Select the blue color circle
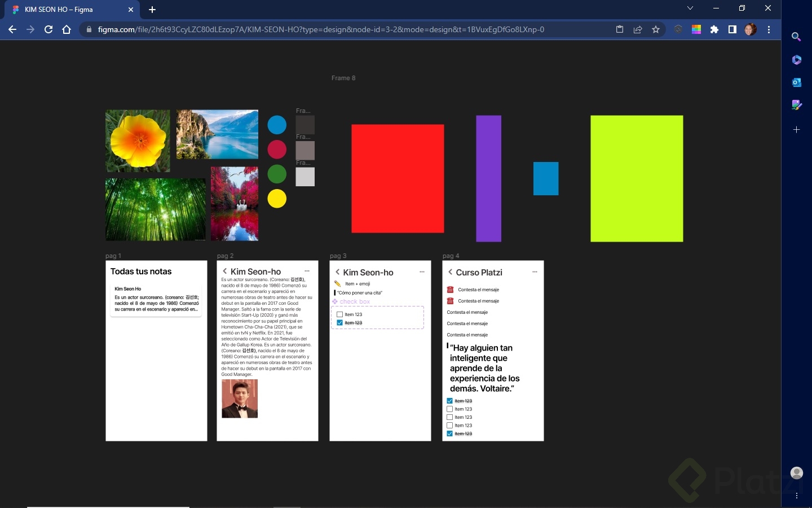Viewport: 812px width, 508px height. [x=277, y=125]
